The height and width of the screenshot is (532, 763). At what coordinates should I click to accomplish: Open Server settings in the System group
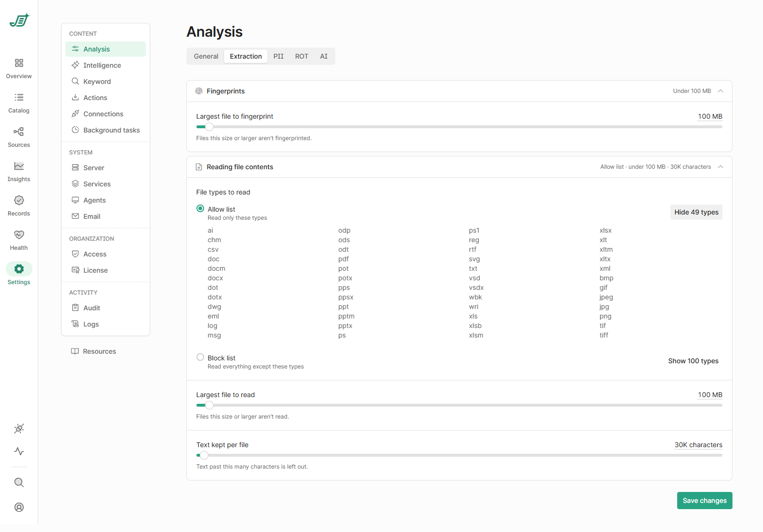pos(105,168)
